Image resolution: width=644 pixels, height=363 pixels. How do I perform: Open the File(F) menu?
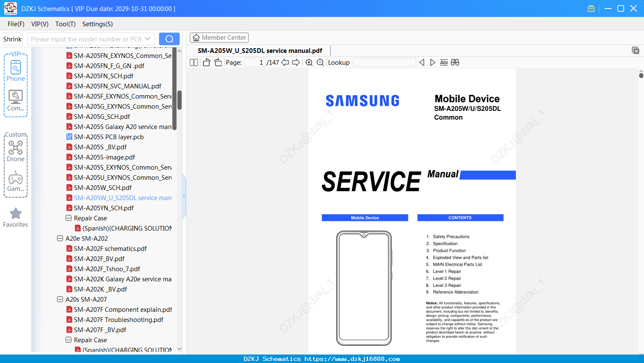(16, 24)
